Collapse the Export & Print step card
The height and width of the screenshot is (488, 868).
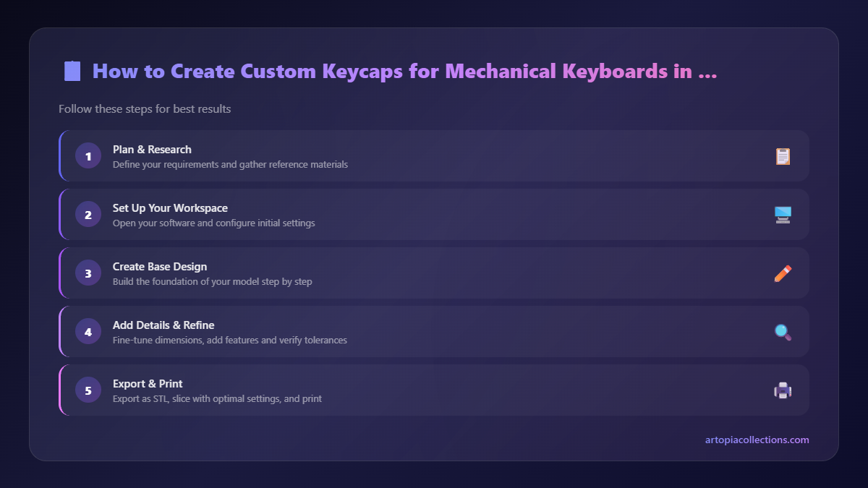click(x=434, y=390)
